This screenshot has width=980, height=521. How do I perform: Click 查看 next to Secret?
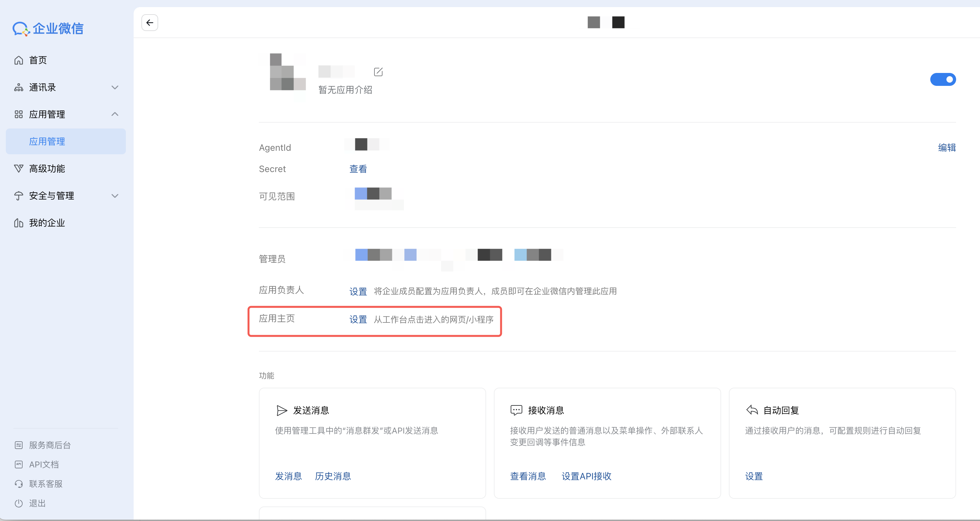(358, 169)
